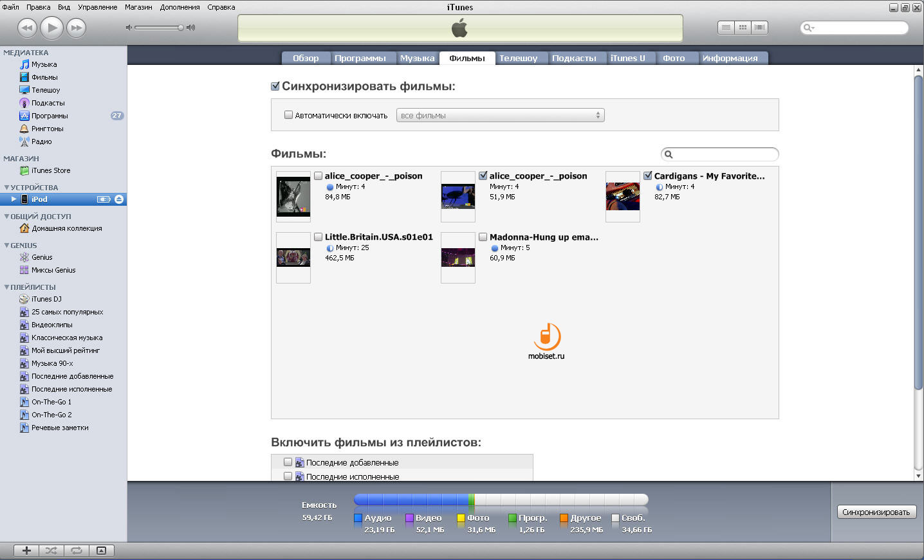The image size is (924, 560).
Task: Click the capacity usage bar
Action: coord(501,500)
